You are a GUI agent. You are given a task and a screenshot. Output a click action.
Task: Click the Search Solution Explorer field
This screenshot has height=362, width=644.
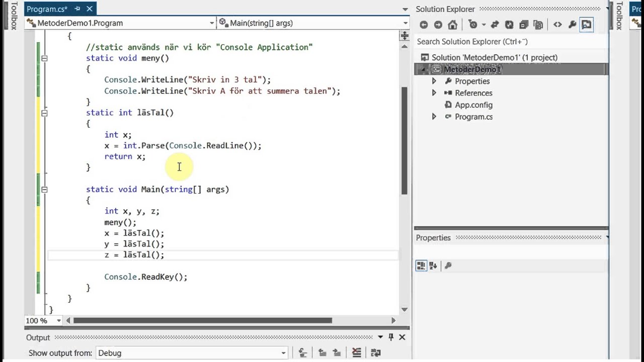511,42
